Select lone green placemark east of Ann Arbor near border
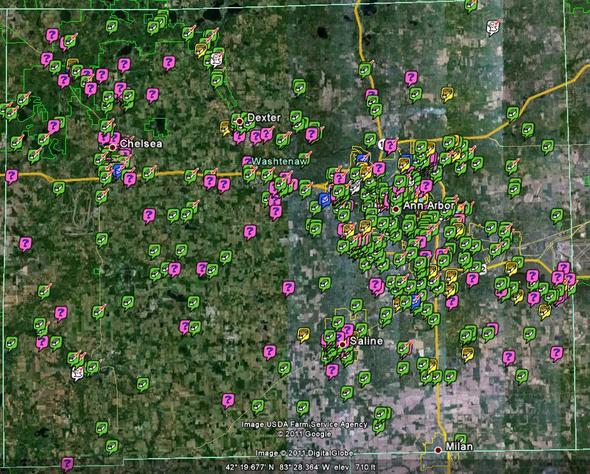 click(557, 215)
